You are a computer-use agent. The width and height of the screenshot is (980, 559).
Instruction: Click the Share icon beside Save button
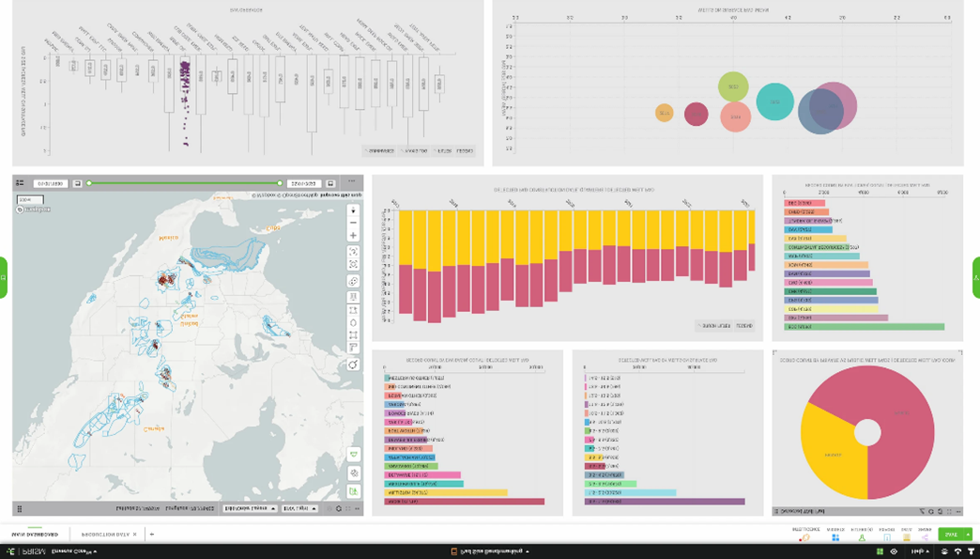coord(925,536)
